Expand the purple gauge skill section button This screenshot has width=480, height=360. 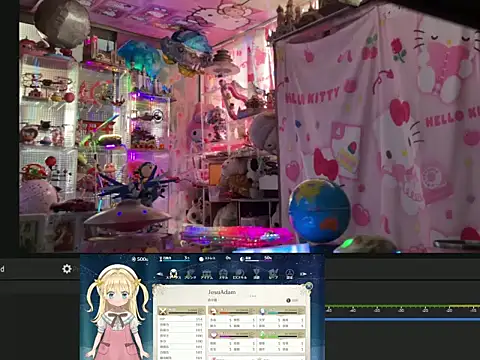pyautogui.click(x=252, y=334)
